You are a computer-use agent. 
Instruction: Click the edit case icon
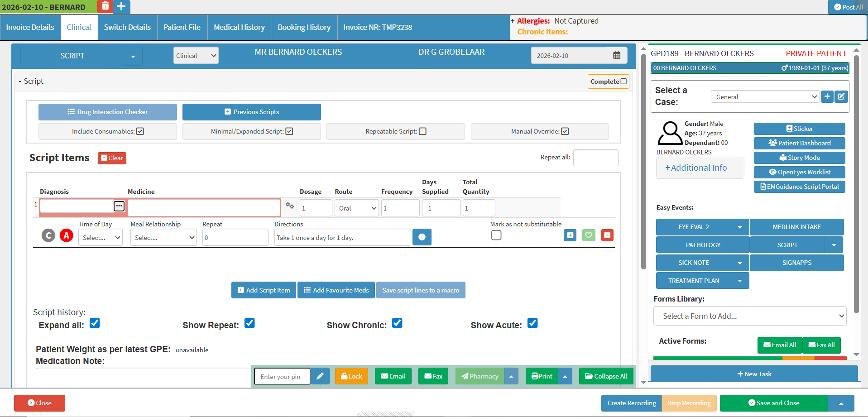point(841,96)
